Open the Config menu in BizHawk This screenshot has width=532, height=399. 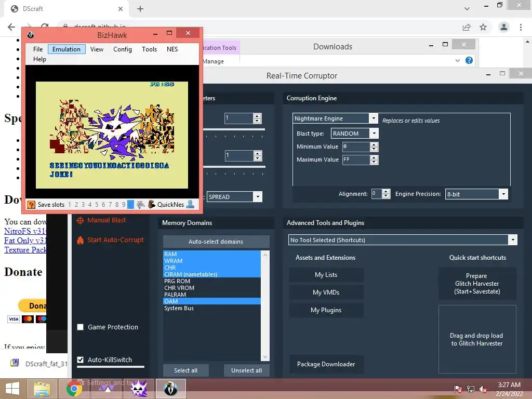click(123, 49)
